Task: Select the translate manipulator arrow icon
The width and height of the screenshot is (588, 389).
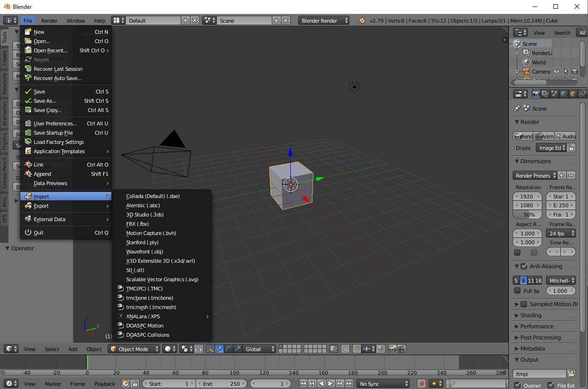Action: tap(219, 349)
